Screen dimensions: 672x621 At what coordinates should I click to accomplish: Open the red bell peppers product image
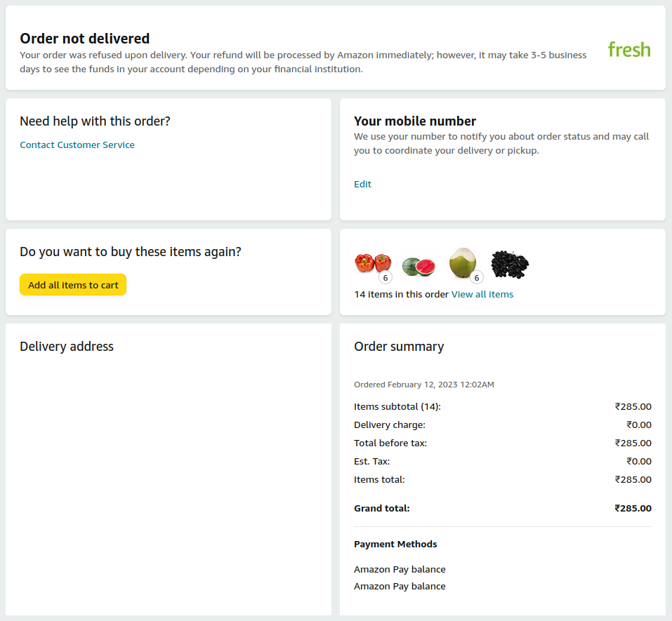(371, 263)
